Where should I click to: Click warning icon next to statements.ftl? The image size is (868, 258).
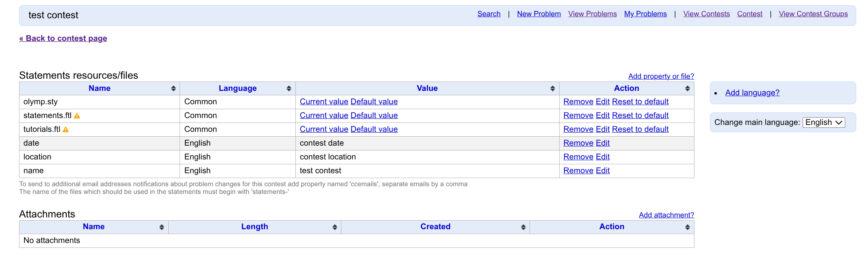pos(77,116)
